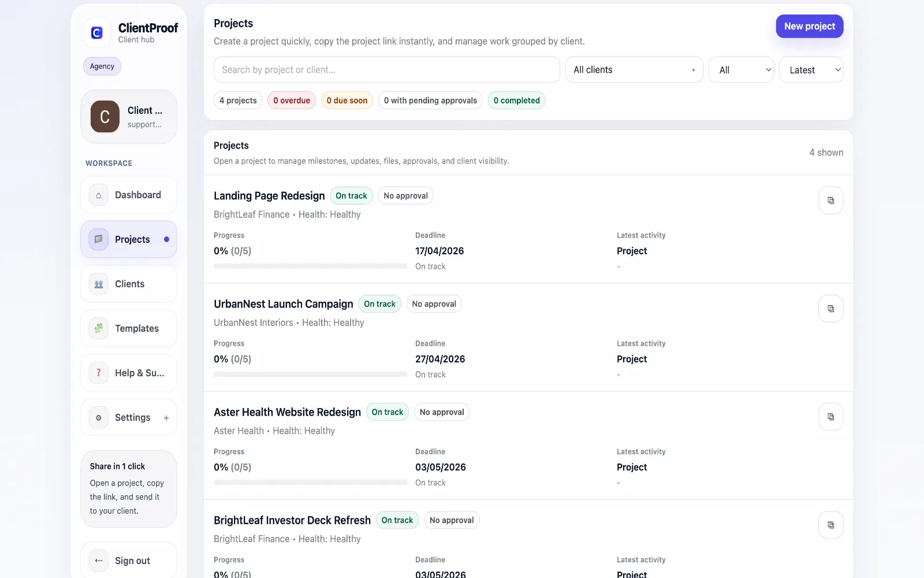This screenshot has width=924, height=578.
Task: Click On track badge for Landing Page Redesign
Action: pyautogui.click(x=351, y=196)
